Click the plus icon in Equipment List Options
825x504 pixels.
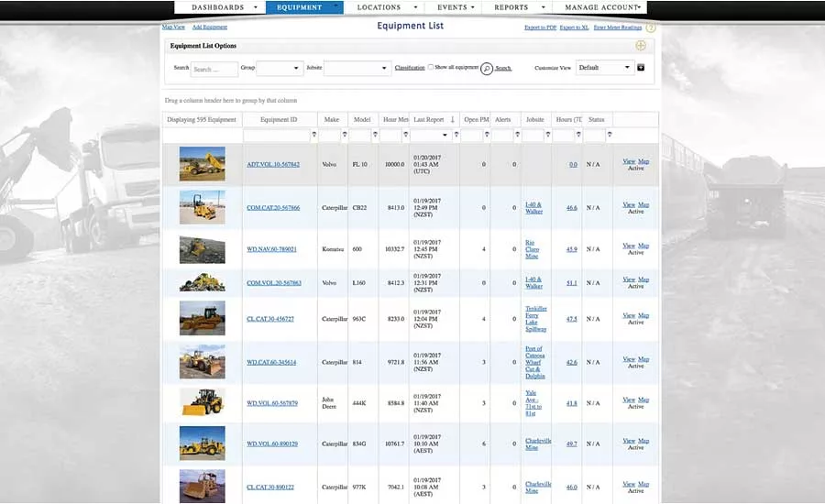[641, 46]
